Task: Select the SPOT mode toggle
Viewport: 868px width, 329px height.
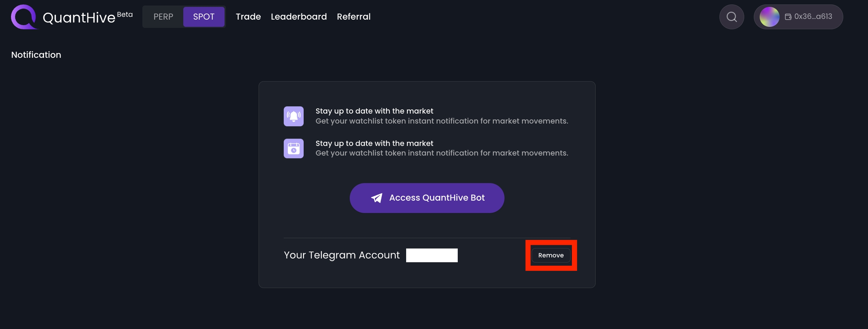Action: coord(203,17)
